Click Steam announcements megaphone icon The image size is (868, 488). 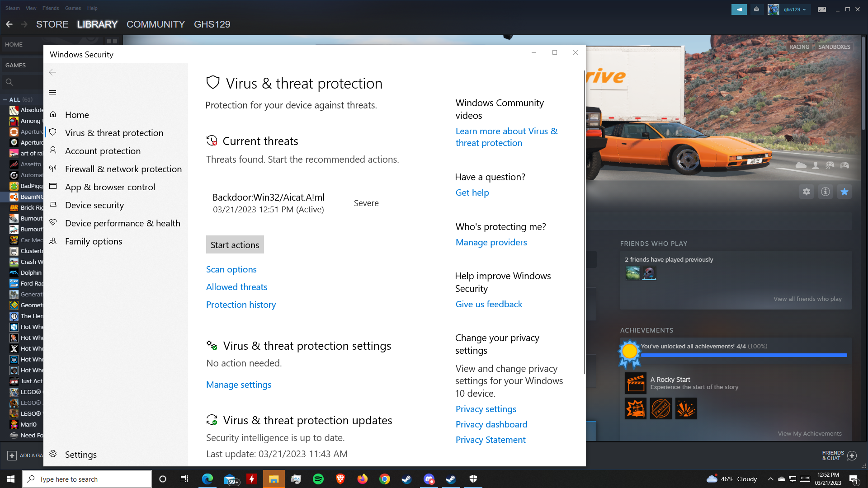(x=739, y=9)
